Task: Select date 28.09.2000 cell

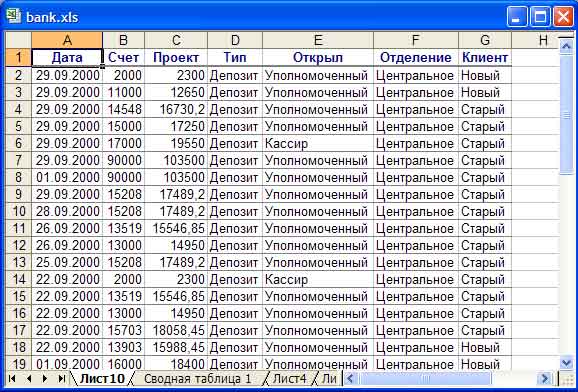Action: coord(67,211)
